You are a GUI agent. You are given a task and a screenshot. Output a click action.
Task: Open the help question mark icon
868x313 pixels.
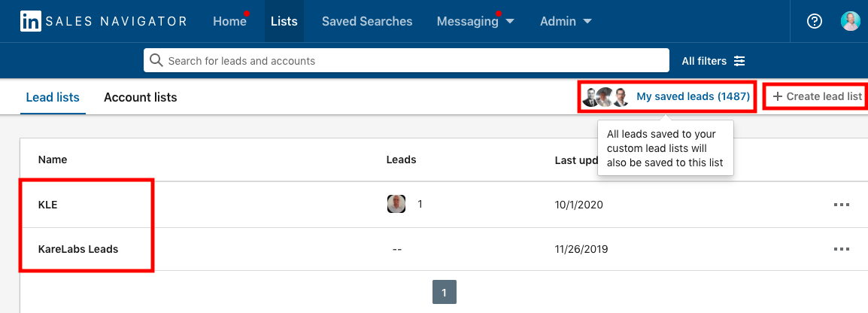[x=815, y=21]
